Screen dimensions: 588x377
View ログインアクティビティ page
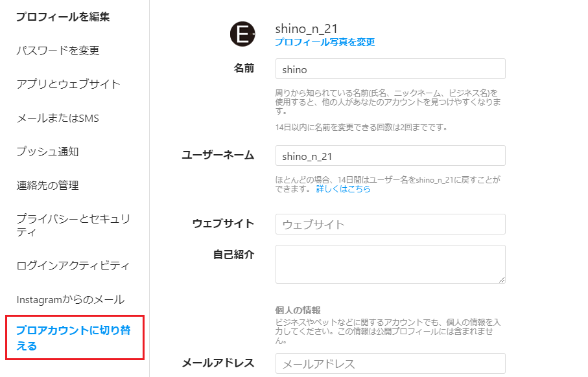(73, 266)
